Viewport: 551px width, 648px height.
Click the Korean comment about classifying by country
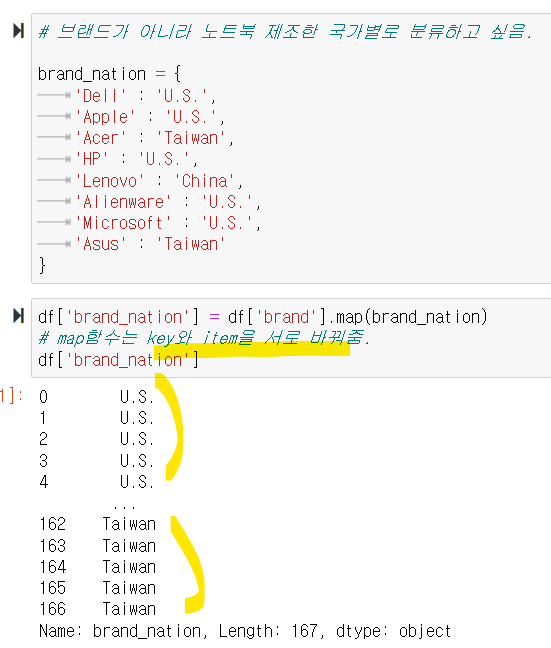285,31
